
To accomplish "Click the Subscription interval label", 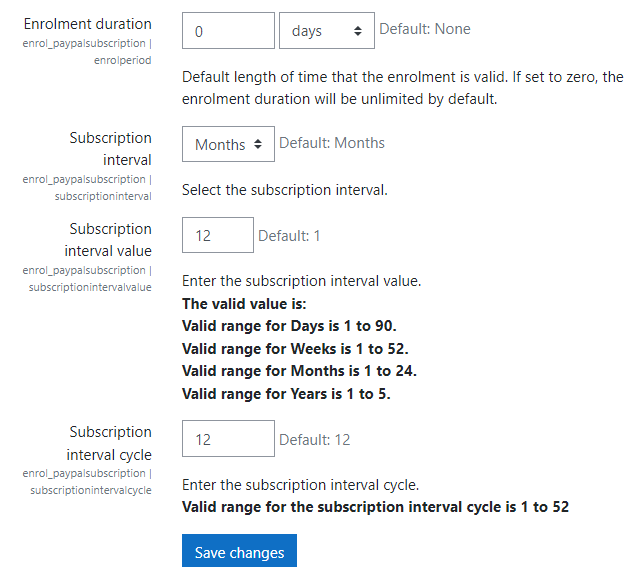I will pos(111,149).
